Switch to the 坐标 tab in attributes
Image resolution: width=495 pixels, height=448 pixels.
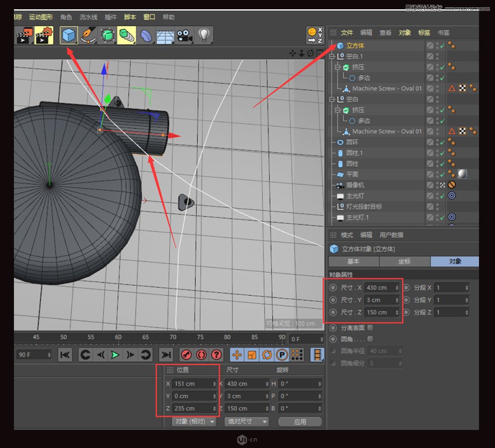(x=405, y=262)
